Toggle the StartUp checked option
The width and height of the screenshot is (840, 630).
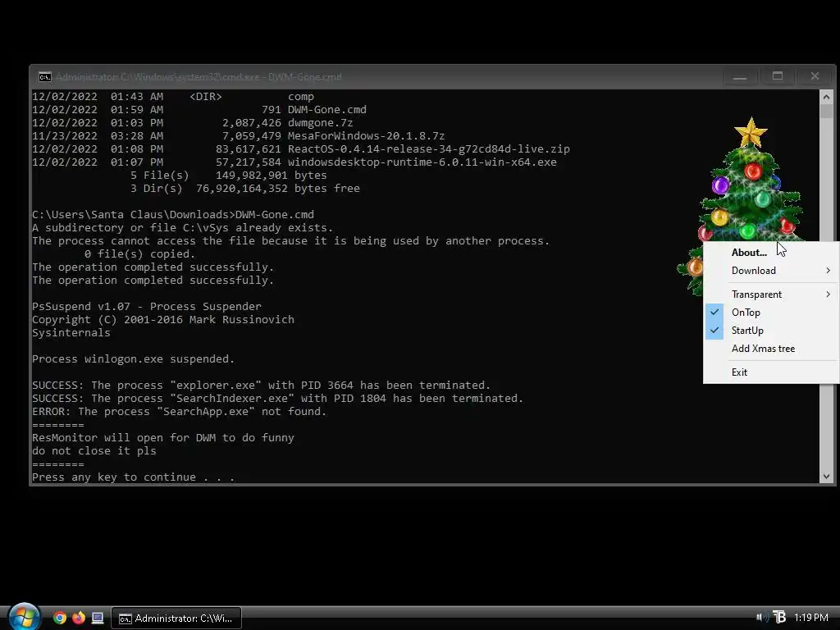click(747, 331)
